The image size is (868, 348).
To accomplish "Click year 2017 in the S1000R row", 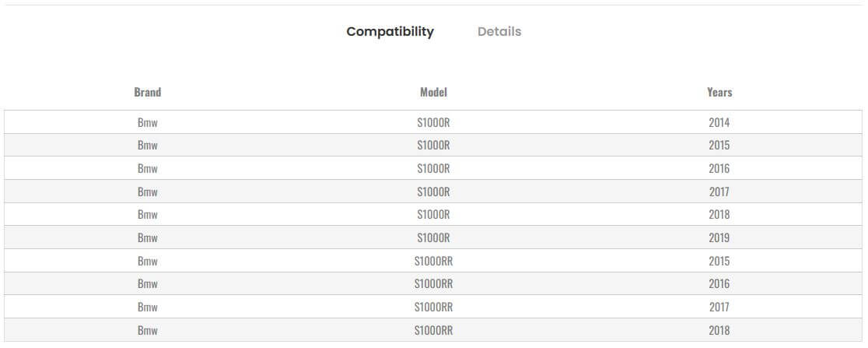I will (719, 192).
